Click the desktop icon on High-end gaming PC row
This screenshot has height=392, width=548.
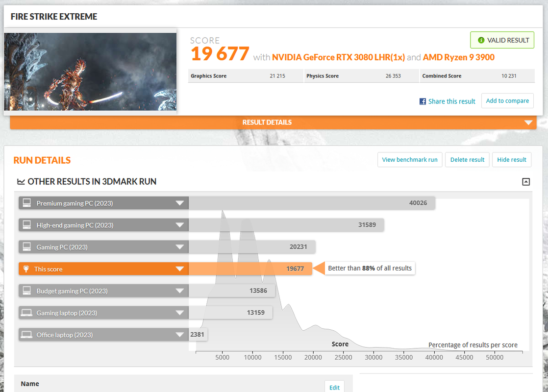tap(26, 225)
